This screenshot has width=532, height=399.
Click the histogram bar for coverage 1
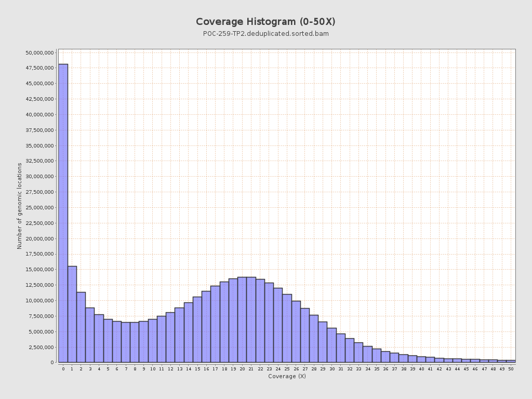point(72,314)
